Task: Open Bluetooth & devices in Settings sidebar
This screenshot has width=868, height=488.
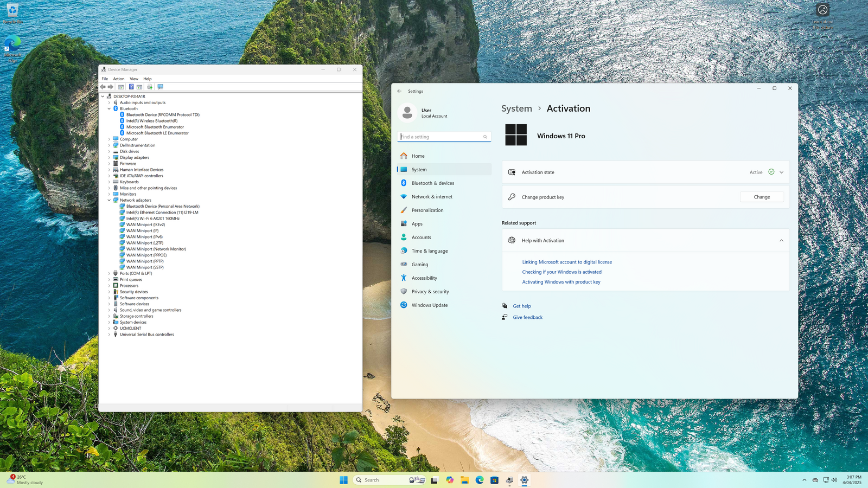Action: pos(444,183)
